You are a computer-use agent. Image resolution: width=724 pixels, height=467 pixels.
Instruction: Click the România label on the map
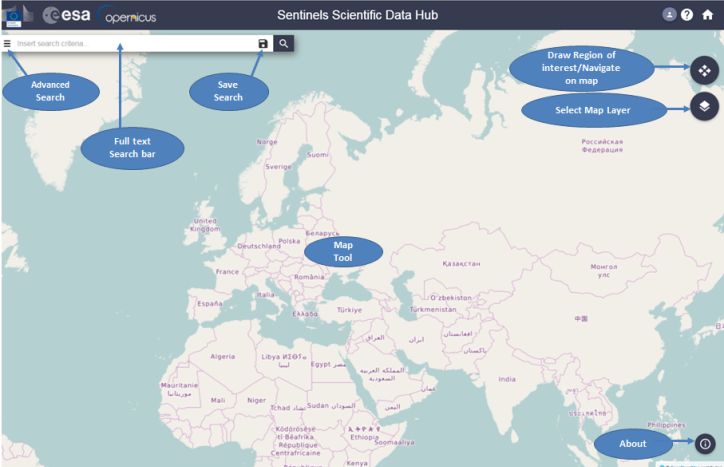click(x=309, y=277)
